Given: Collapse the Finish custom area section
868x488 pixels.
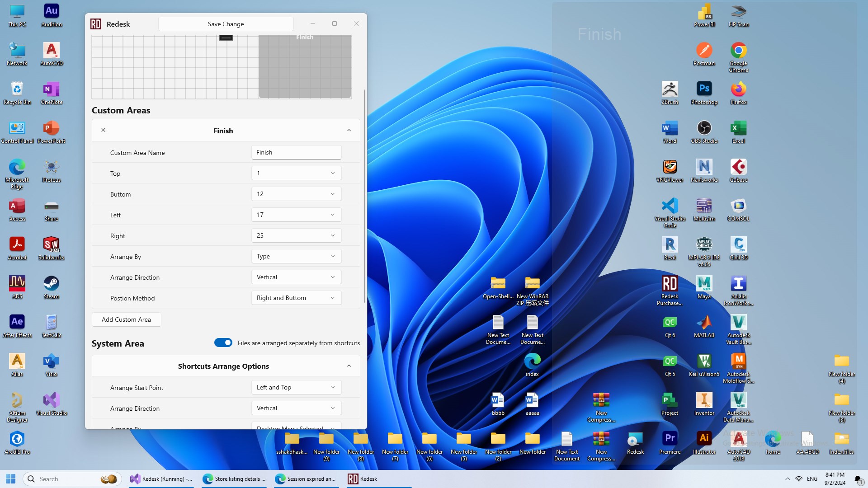Looking at the screenshot, I should click(x=349, y=131).
